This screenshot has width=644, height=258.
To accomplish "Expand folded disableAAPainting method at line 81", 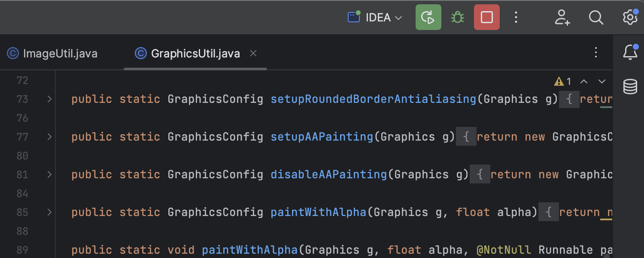I will pyautogui.click(x=49, y=174).
